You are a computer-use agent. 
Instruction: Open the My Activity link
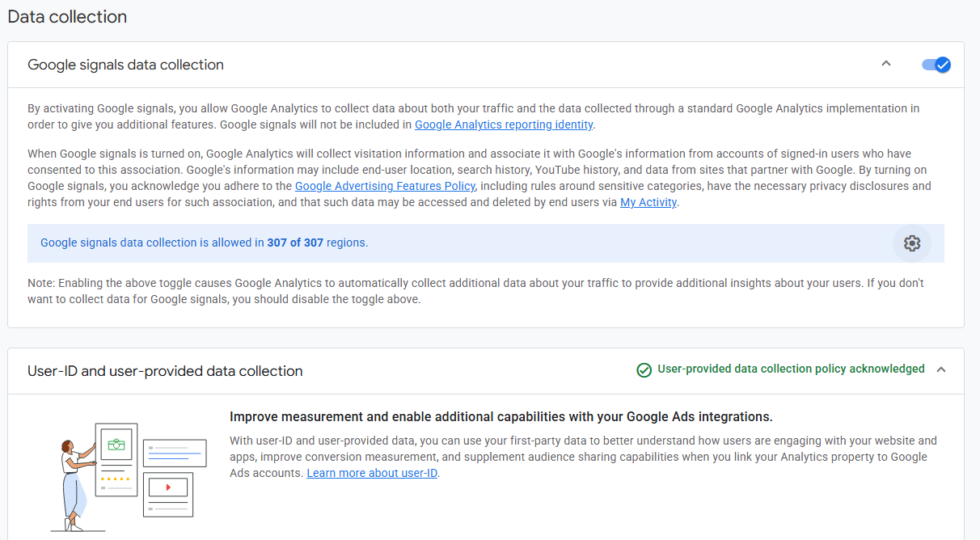(x=648, y=202)
